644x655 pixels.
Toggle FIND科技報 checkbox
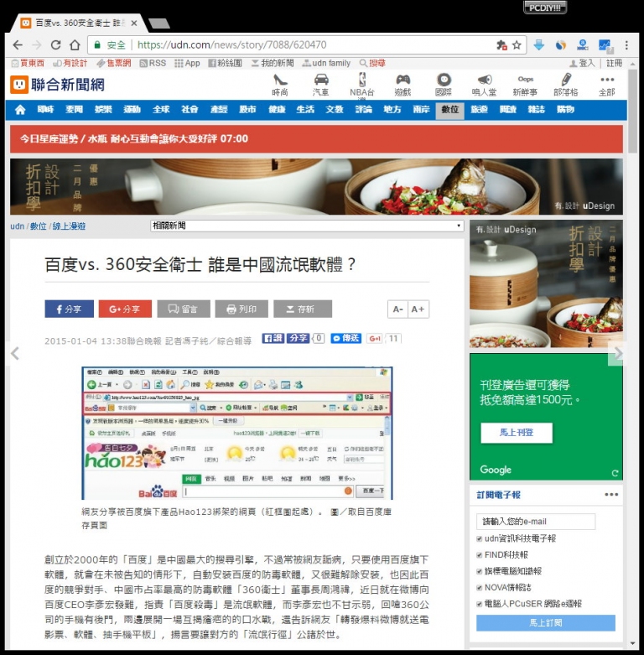(x=480, y=555)
